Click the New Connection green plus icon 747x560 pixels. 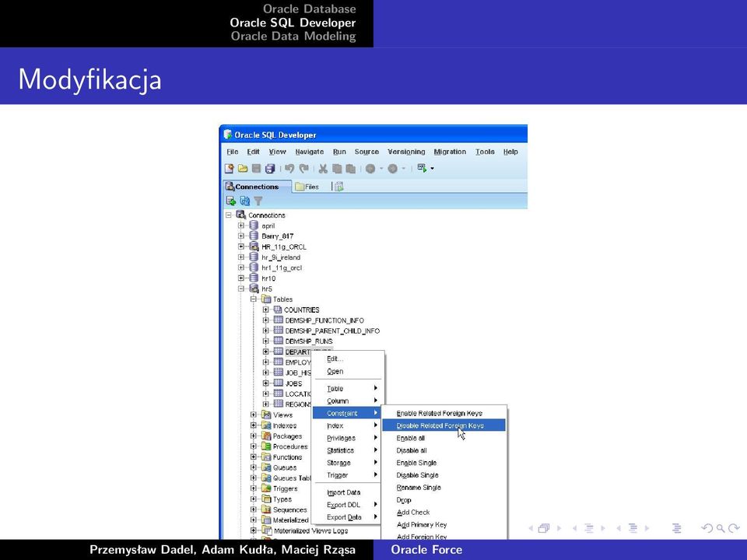(231, 201)
